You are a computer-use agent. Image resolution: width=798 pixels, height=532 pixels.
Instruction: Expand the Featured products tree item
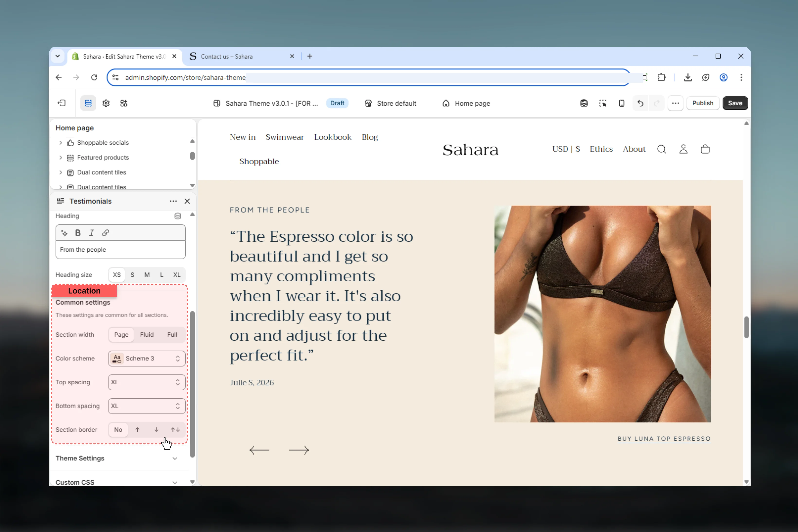(x=61, y=157)
